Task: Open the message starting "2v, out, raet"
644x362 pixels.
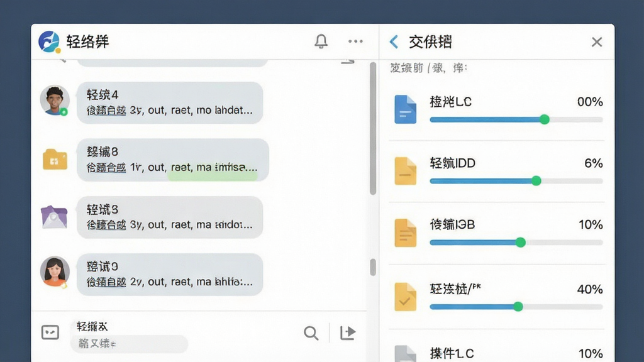Action: (x=170, y=275)
